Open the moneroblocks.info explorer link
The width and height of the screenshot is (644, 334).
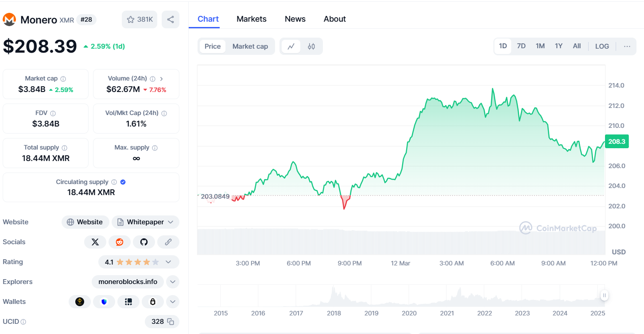(x=128, y=281)
